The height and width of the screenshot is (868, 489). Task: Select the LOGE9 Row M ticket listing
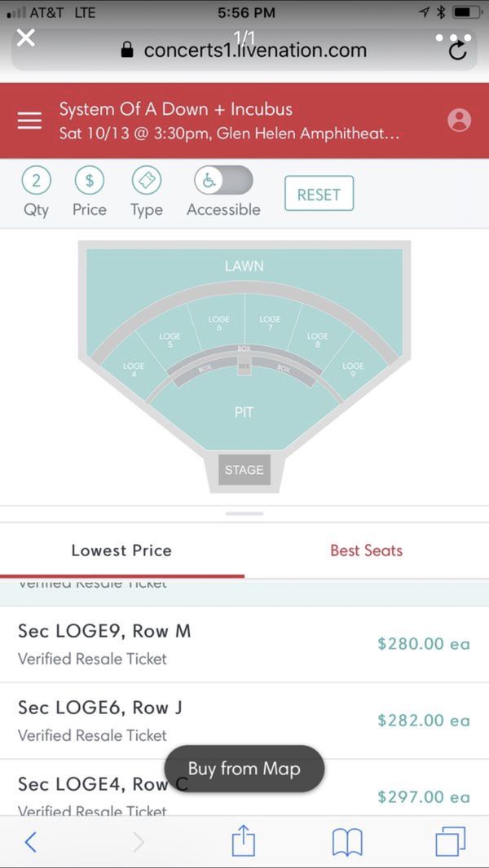(x=244, y=644)
